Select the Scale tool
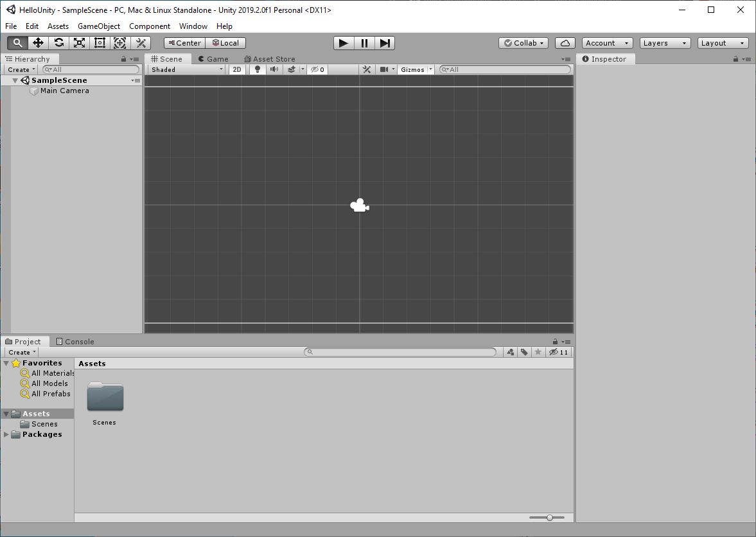 79,43
